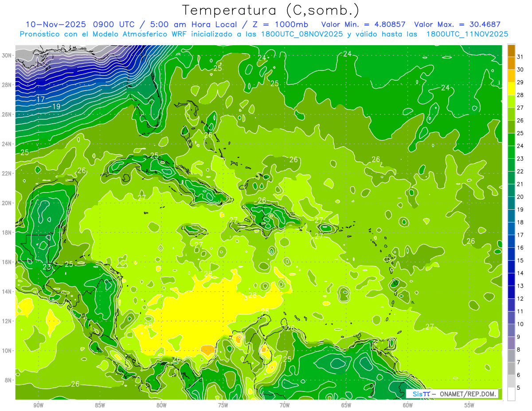The image size is (532, 411).
Task: Select the date text '10-Nov-2025 0900 UTC'
Action: pos(80,24)
